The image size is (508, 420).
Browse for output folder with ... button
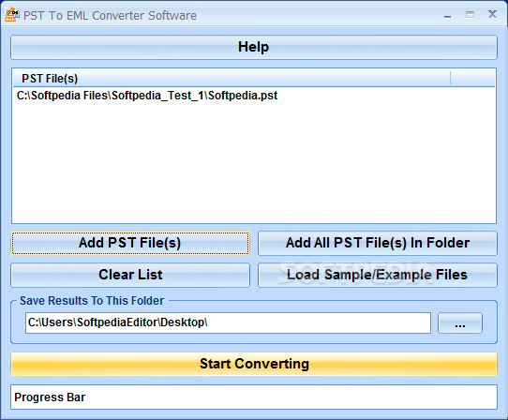(x=460, y=322)
